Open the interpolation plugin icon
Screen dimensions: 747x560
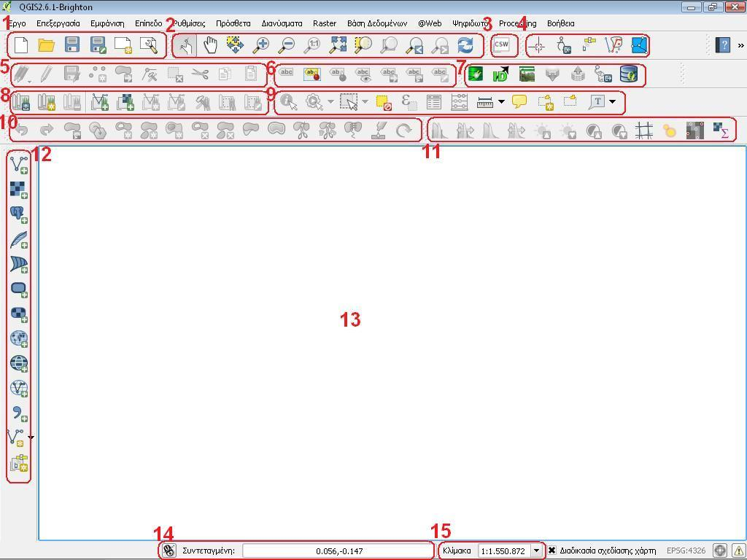tap(695, 130)
